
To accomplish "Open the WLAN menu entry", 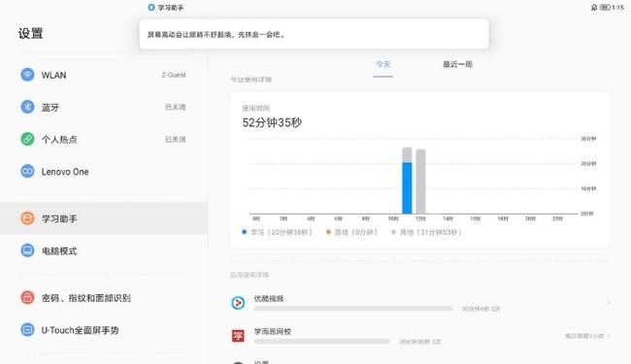I will coord(104,75).
